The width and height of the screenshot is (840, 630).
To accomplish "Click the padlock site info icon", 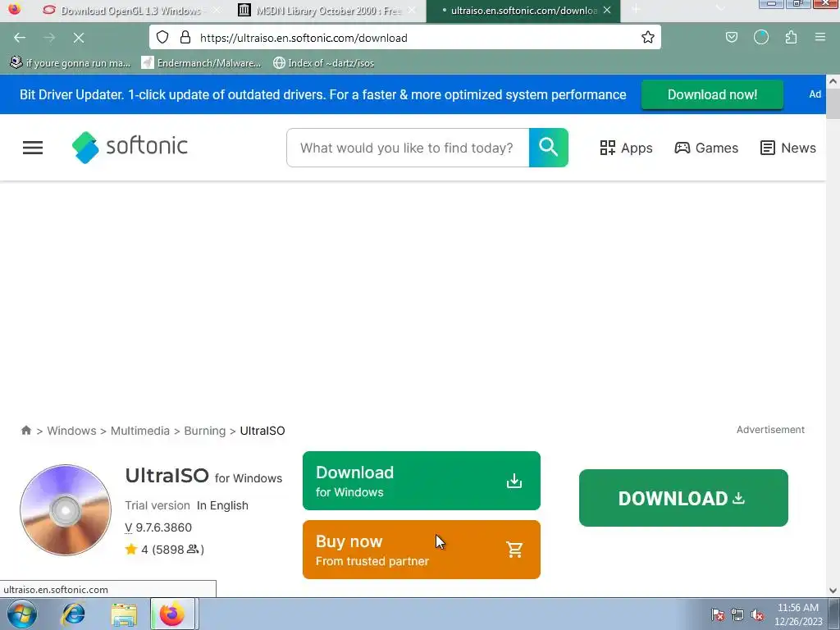I will tap(185, 37).
